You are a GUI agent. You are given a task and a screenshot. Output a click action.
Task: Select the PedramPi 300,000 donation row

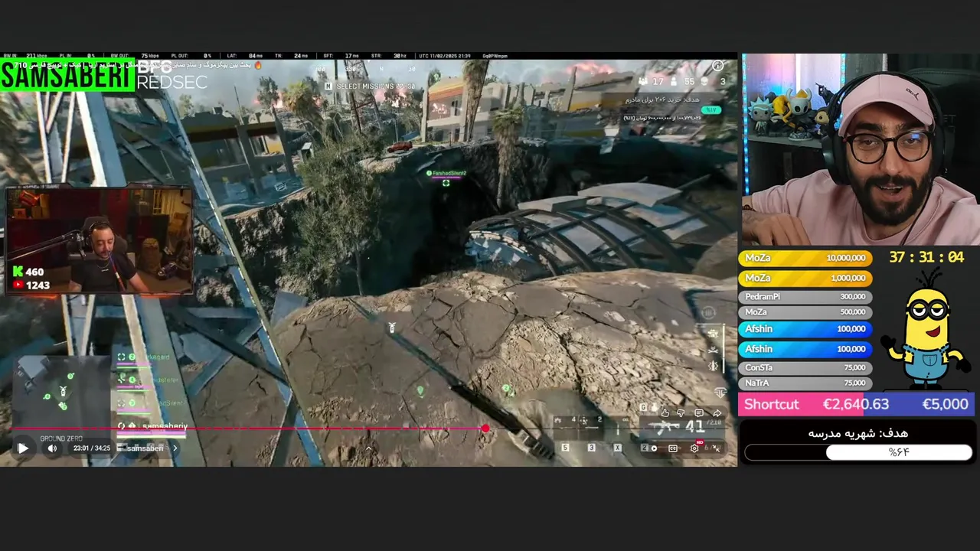click(x=805, y=297)
